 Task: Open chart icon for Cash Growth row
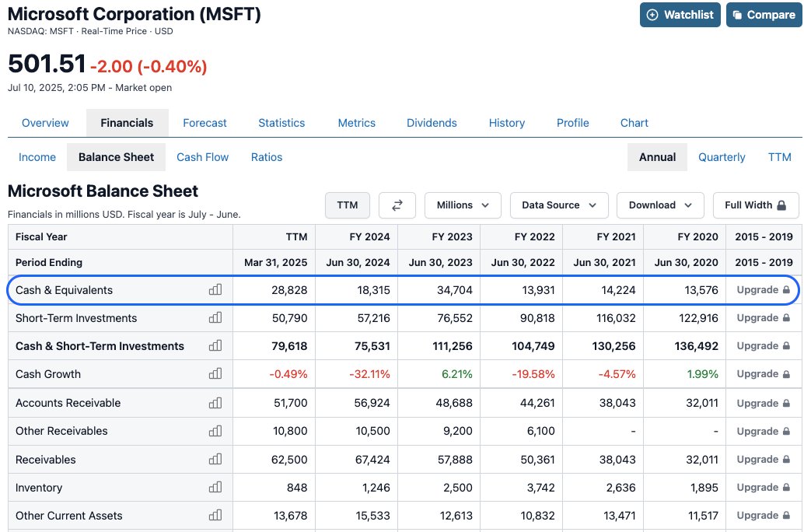click(x=215, y=373)
